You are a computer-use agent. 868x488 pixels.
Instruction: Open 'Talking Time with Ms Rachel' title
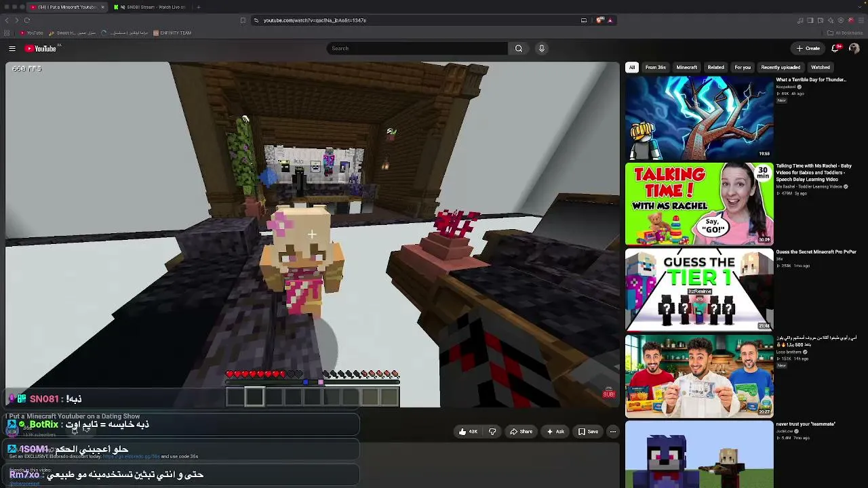click(814, 172)
